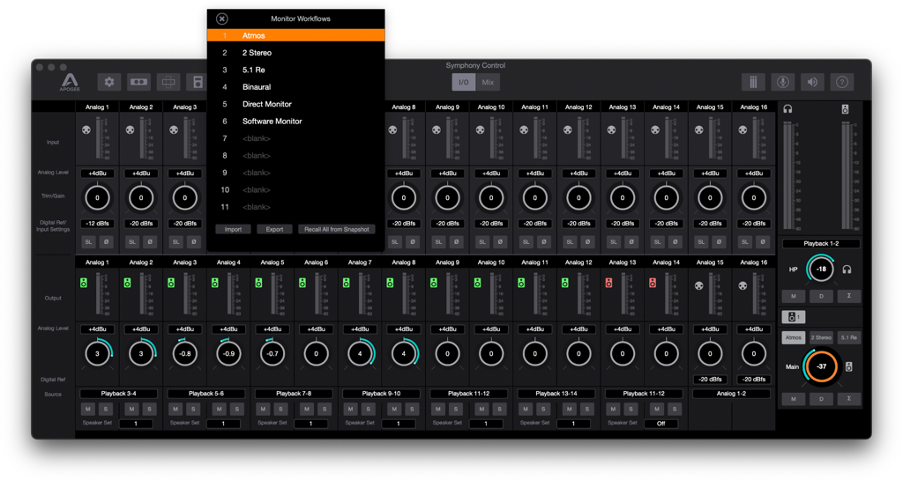902x480 pixels.
Task: Click the XLR connector icon on input Analog 1
Action: click(x=86, y=130)
